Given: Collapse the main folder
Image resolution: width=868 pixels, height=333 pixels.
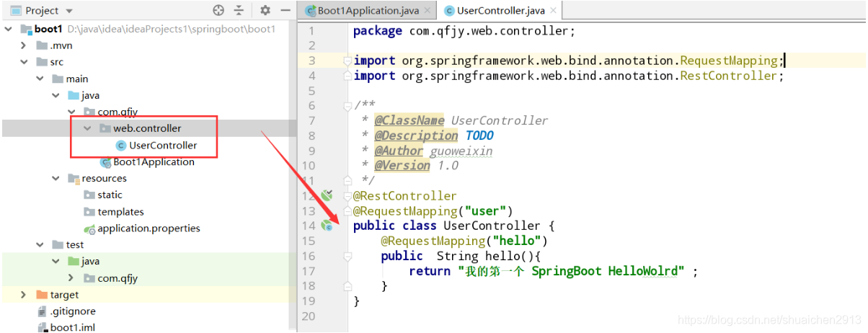Looking at the screenshot, I should point(40,79).
